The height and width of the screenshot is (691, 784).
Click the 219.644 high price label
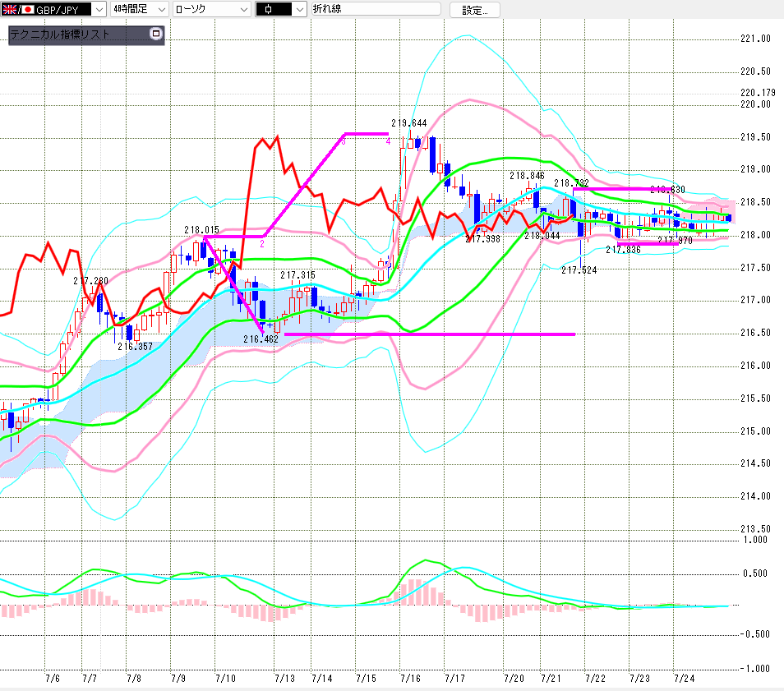(409, 123)
